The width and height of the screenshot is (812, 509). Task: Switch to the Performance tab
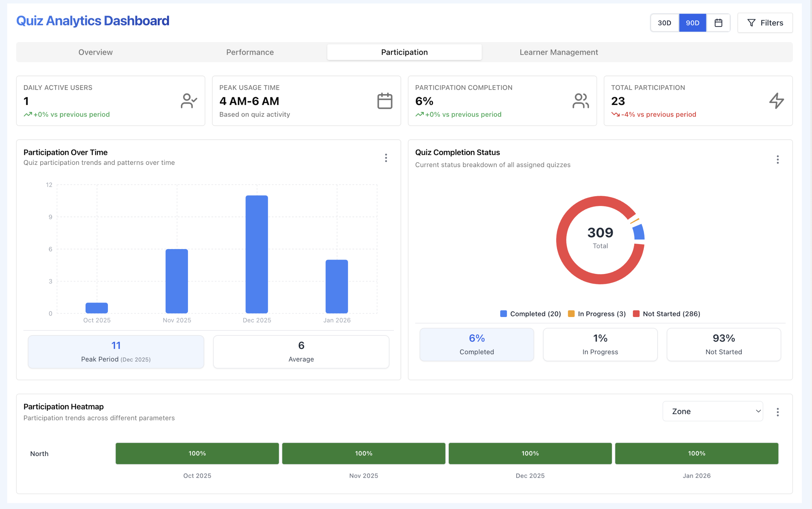coord(250,52)
